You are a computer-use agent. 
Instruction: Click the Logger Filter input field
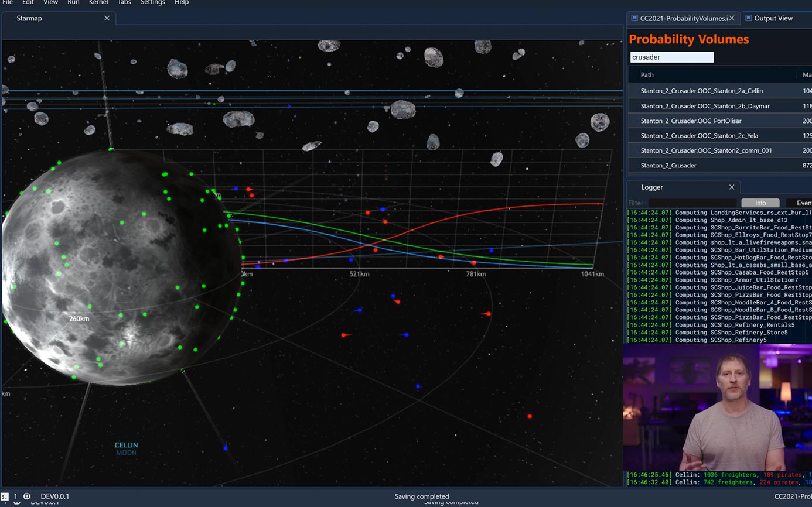tap(692, 203)
